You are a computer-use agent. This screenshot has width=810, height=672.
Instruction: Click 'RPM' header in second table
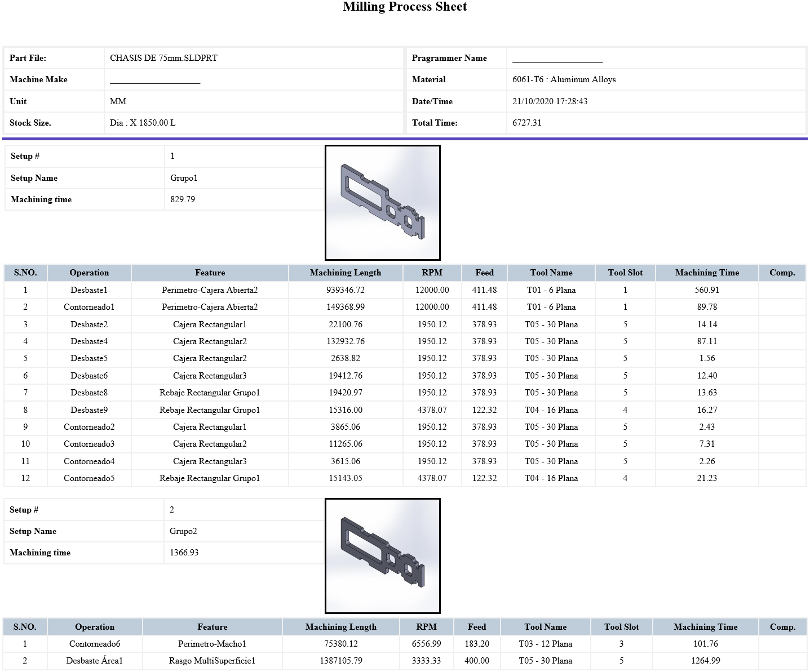(x=426, y=627)
